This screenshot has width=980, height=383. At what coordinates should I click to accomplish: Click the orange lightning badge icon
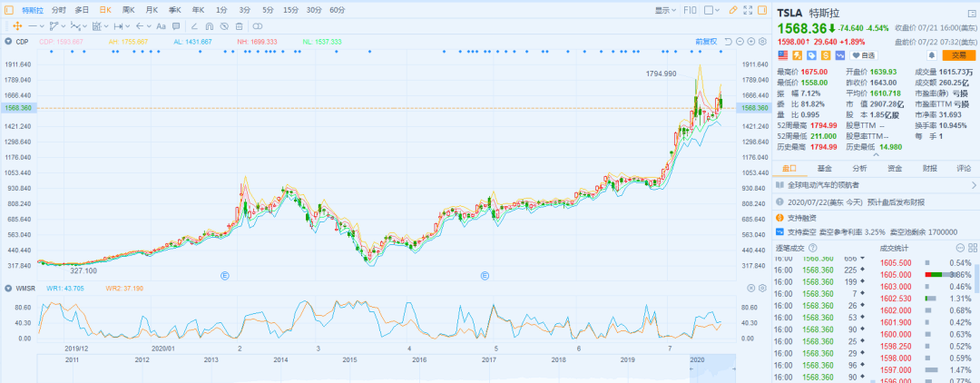click(797, 55)
